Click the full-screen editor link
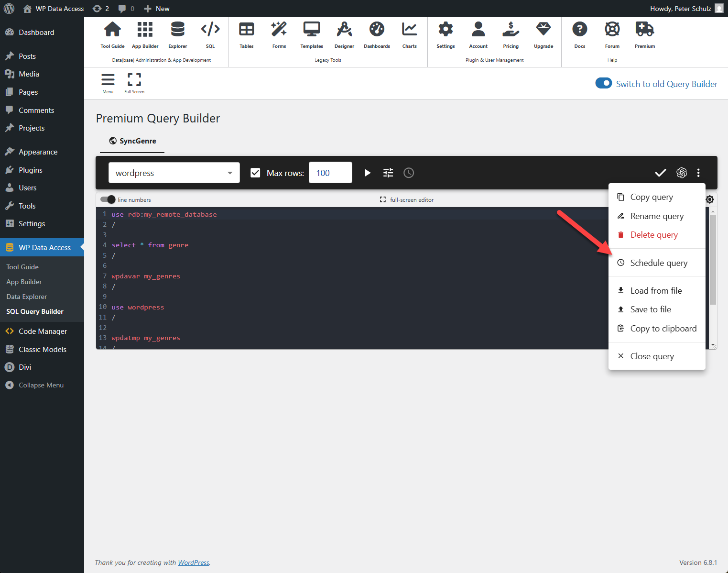The width and height of the screenshot is (728, 573). pyautogui.click(x=407, y=200)
